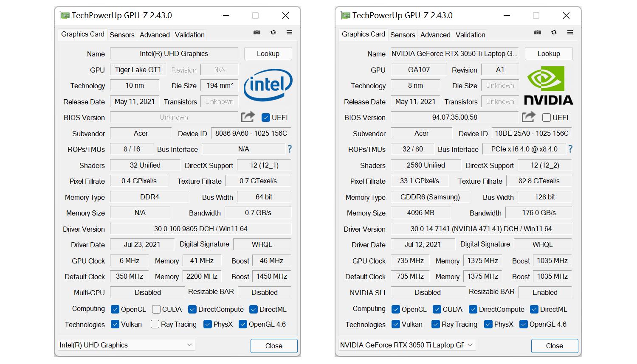Open the hamburger menu in Intel window
This screenshot has width=637, height=364.
[x=289, y=33]
